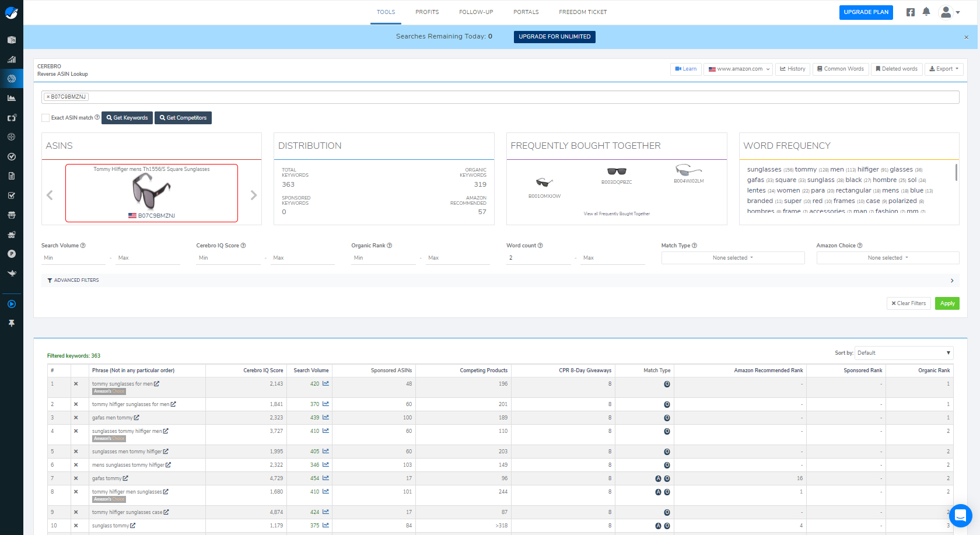Open external link for 'gafas tommy'
Viewport: 980px width, 535px height.
click(x=125, y=478)
